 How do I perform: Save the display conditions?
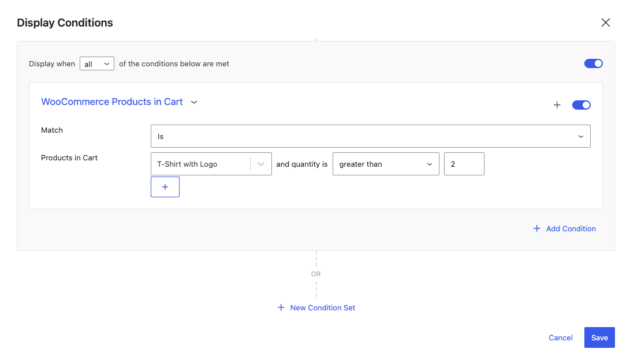click(599, 337)
